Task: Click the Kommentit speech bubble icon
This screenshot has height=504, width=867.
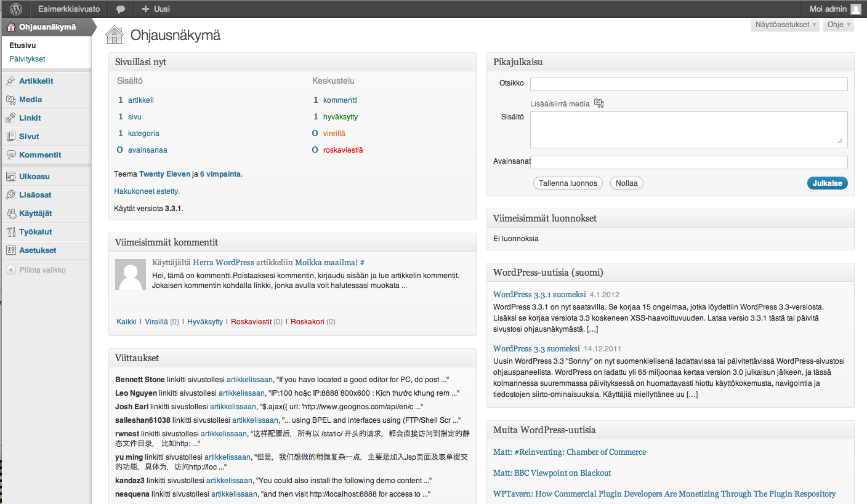Action: [10, 155]
